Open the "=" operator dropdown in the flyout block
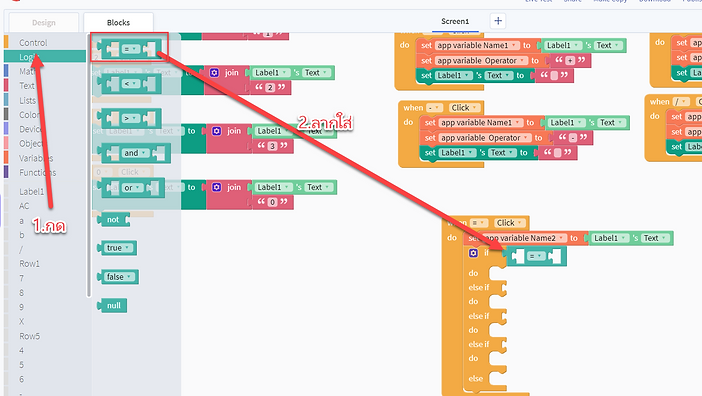This screenshot has height=396, width=702. point(130,49)
